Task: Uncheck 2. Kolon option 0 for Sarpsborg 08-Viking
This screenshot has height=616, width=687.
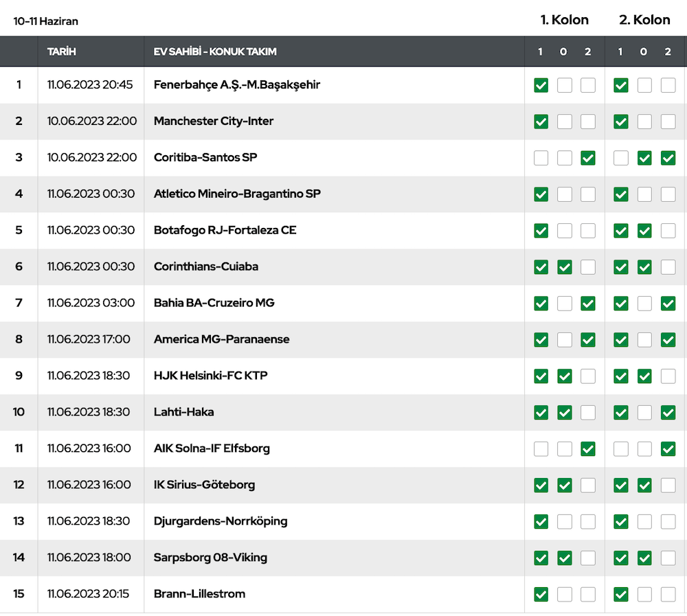Action: click(644, 558)
